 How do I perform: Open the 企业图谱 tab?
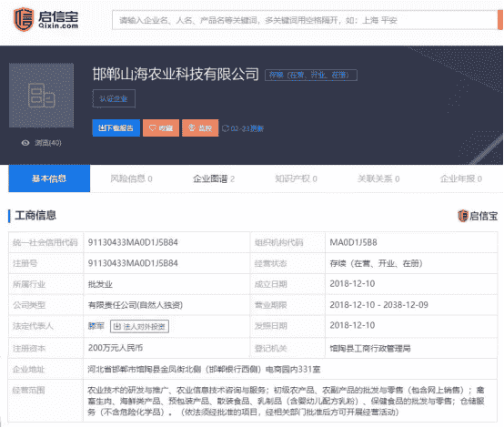click(x=214, y=178)
